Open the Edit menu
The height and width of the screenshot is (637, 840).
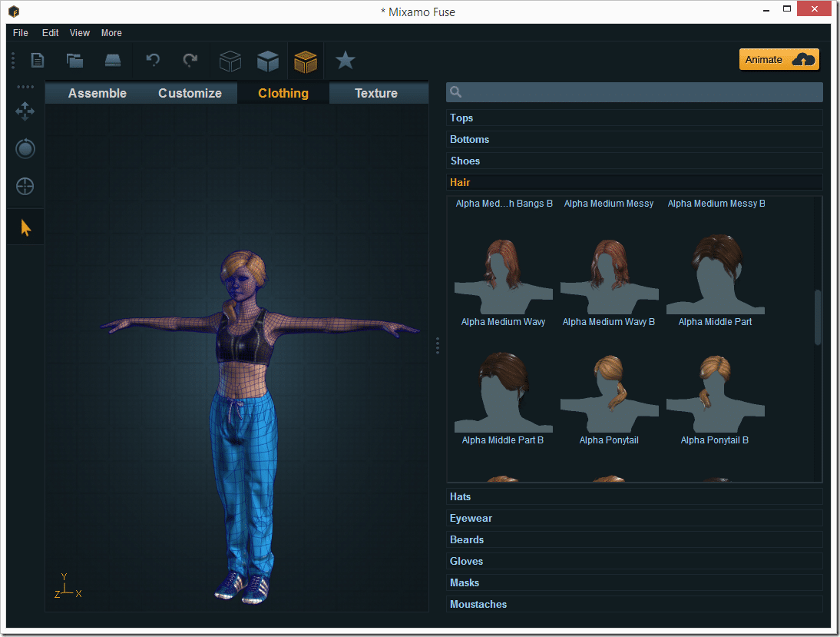51,33
